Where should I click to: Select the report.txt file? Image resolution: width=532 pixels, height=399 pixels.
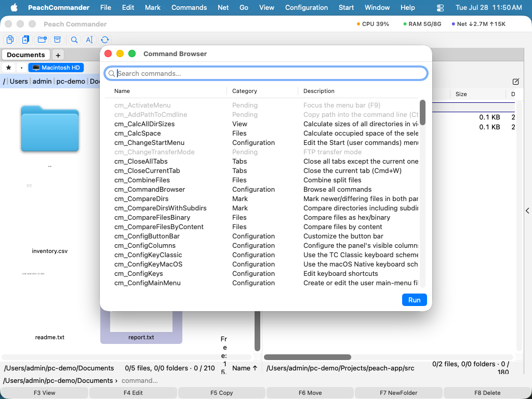[141, 327]
